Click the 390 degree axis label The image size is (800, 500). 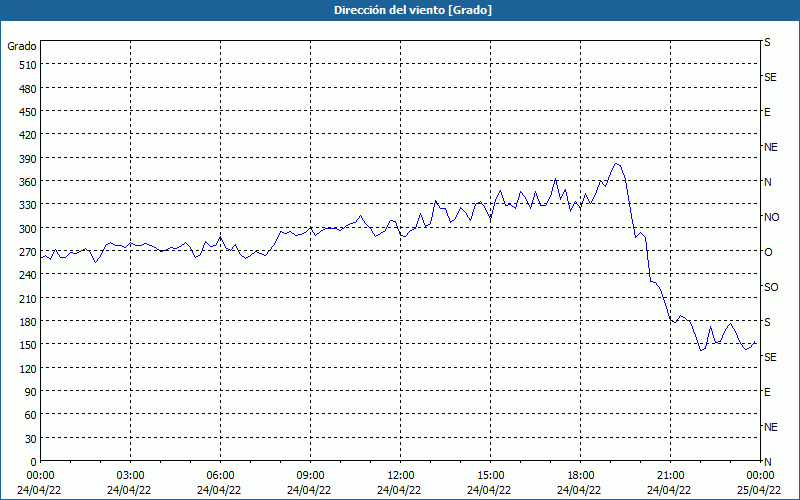(x=28, y=159)
